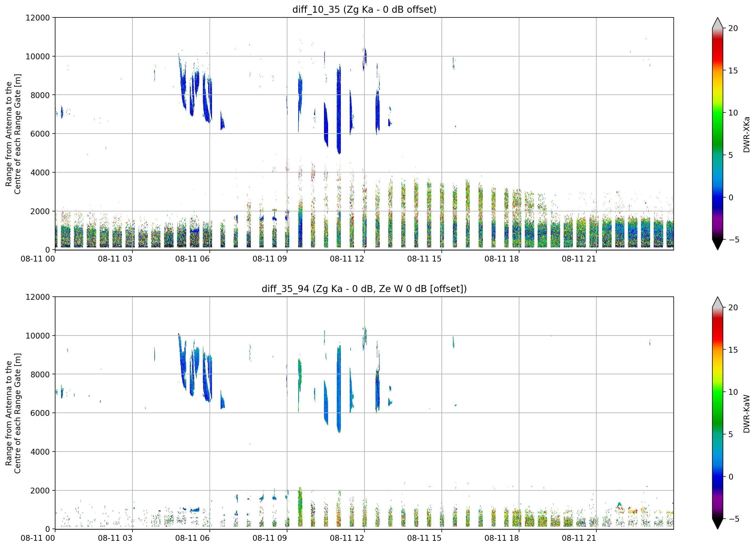Click the y-axis range label of diff_10_35 plot
The width and height of the screenshot is (756, 548).
coord(13,134)
